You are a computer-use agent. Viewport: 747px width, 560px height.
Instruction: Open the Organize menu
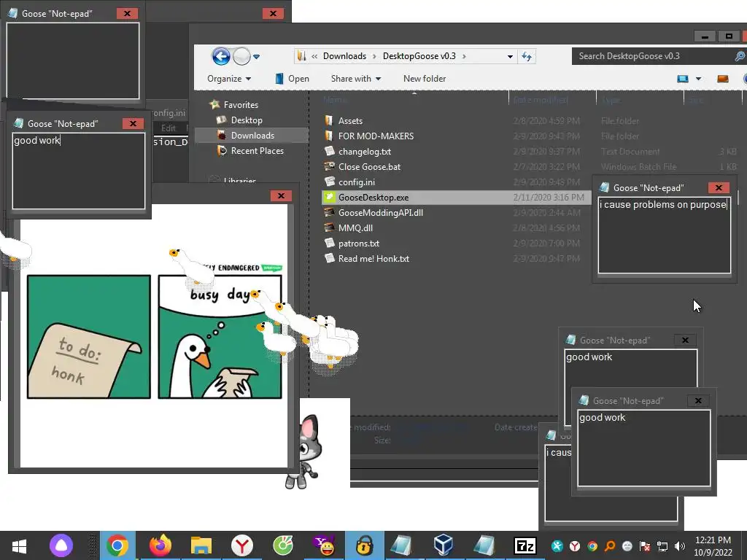pyautogui.click(x=229, y=79)
